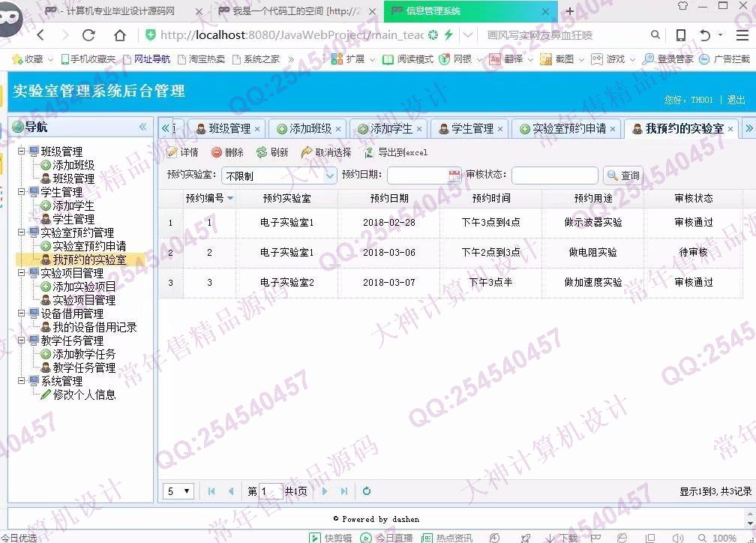Reload table with pager refresh icon
756x543 pixels.
367,491
